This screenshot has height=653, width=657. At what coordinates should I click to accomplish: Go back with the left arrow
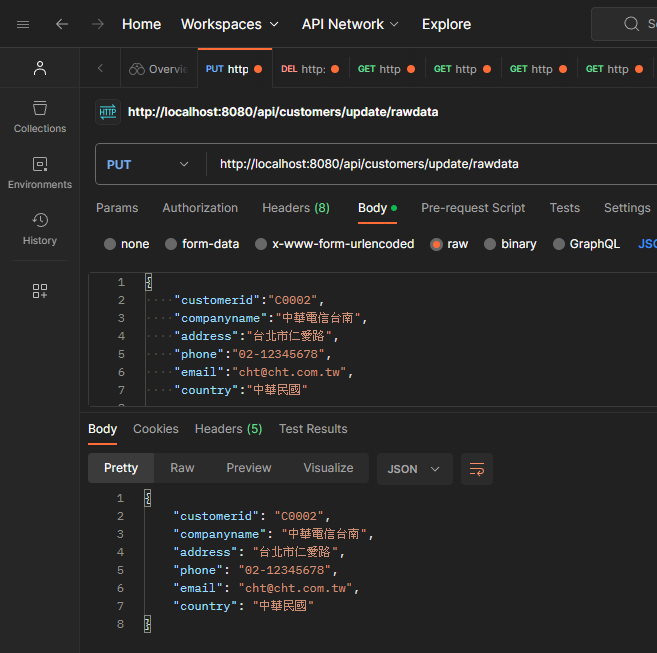click(x=62, y=24)
